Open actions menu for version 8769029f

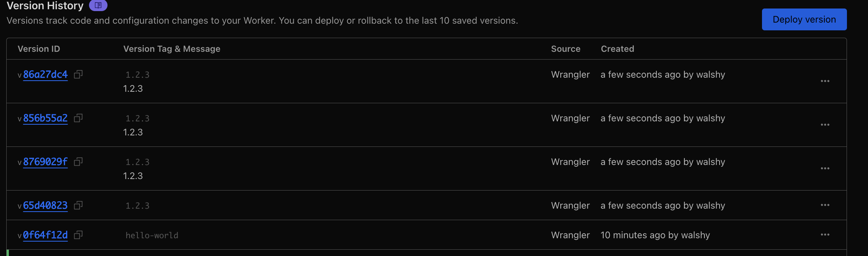tap(825, 169)
